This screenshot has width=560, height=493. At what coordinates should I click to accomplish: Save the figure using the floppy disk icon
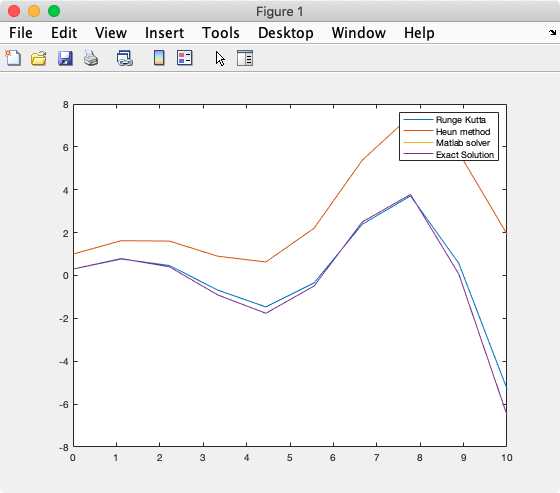click(x=65, y=58)
